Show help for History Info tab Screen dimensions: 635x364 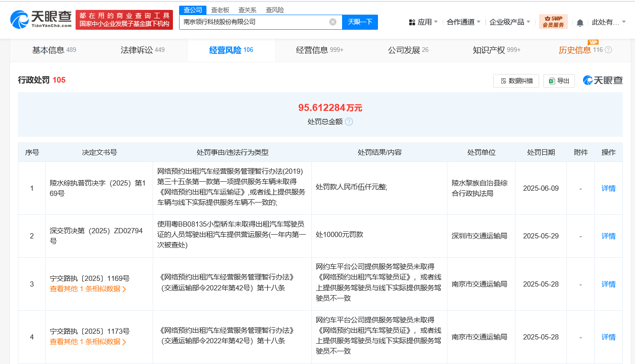tap(608, 50)
